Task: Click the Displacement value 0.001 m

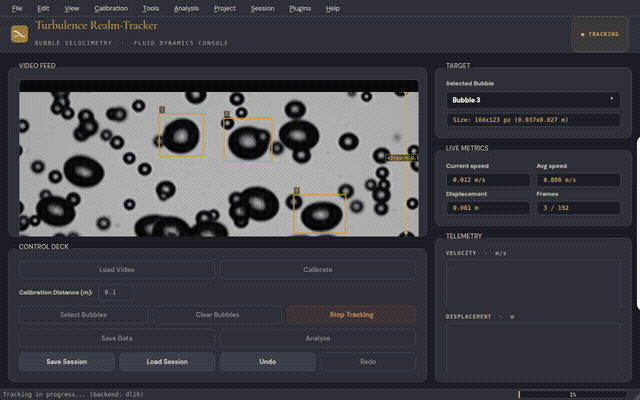Action: click(488, 208)
